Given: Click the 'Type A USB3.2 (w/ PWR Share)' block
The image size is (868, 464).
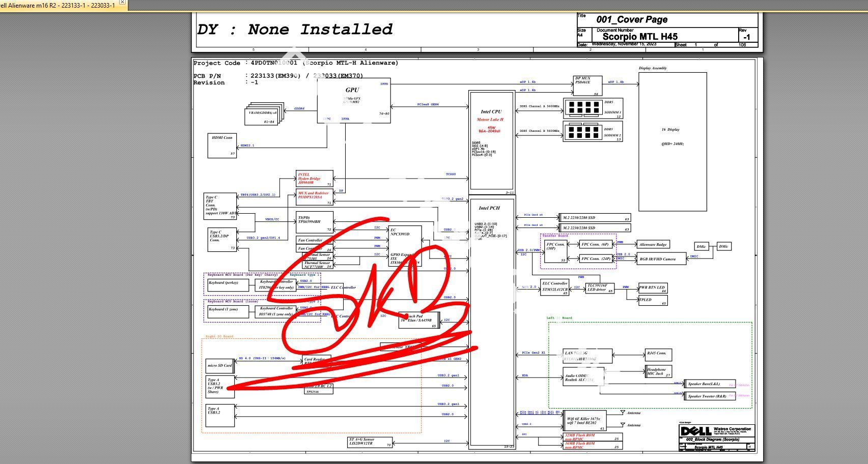Looking at the screenshot, I should click(x=220, y=387).
